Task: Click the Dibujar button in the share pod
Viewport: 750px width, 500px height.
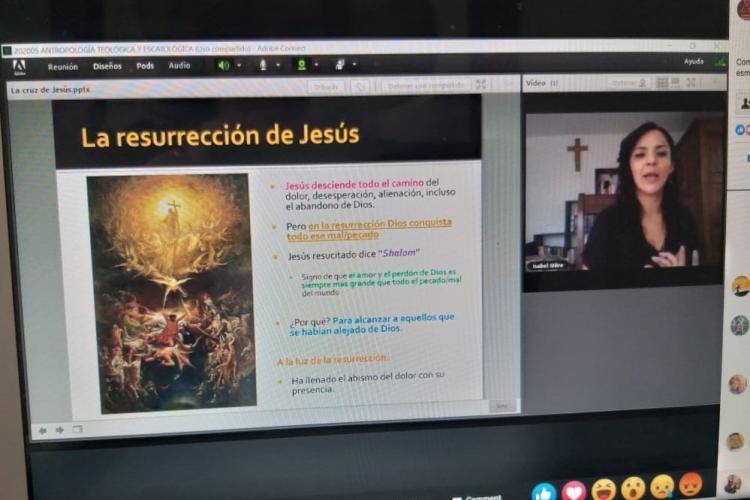Action: 326,87
